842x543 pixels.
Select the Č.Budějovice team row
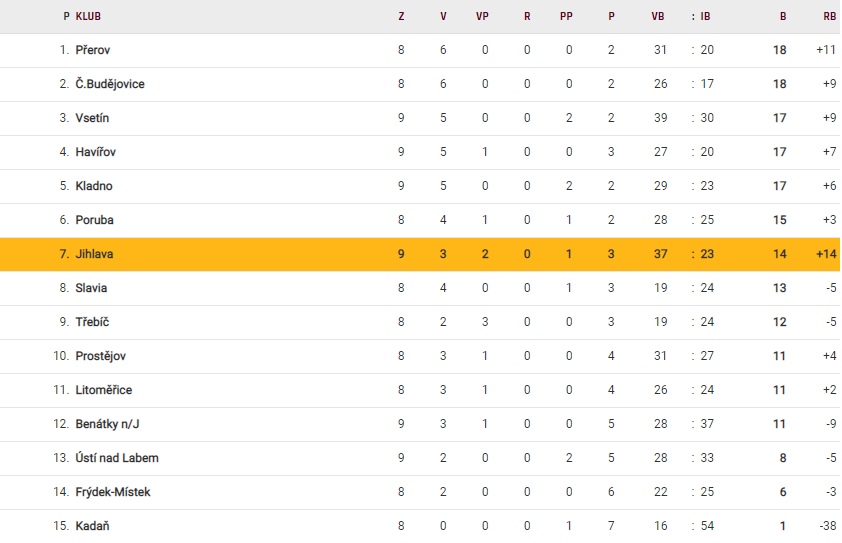[x=110, y=84]
